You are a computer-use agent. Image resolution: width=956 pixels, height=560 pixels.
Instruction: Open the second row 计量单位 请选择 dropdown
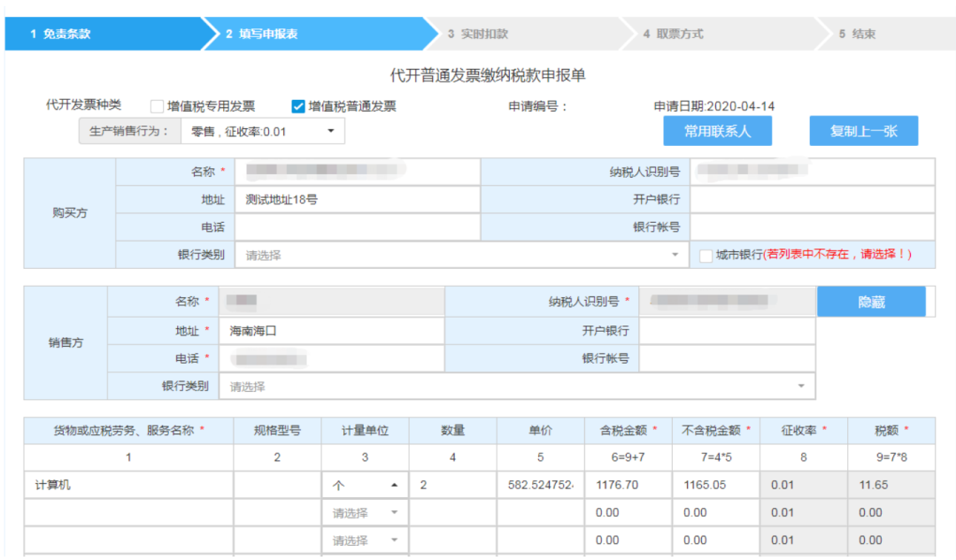coord(365,513)
